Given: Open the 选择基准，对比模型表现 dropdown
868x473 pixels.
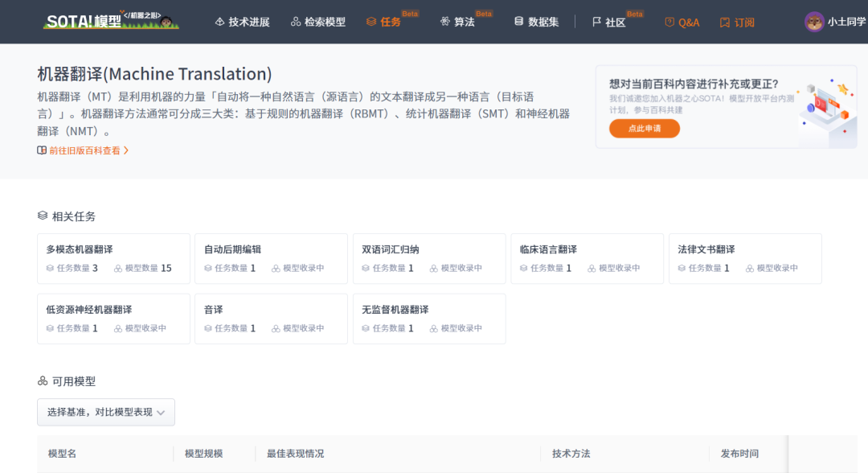Looking at the screenshot, I should pyautogui.click(x=106, y=412).
